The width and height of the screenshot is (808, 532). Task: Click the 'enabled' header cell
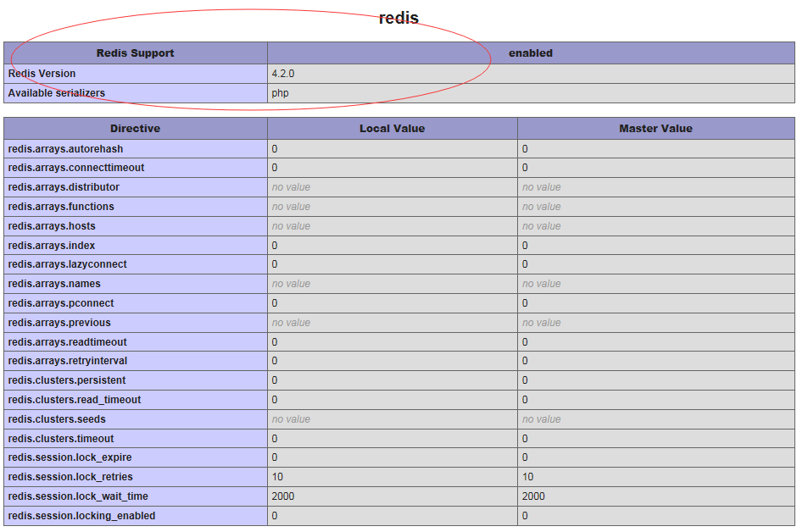pos(531,53)
